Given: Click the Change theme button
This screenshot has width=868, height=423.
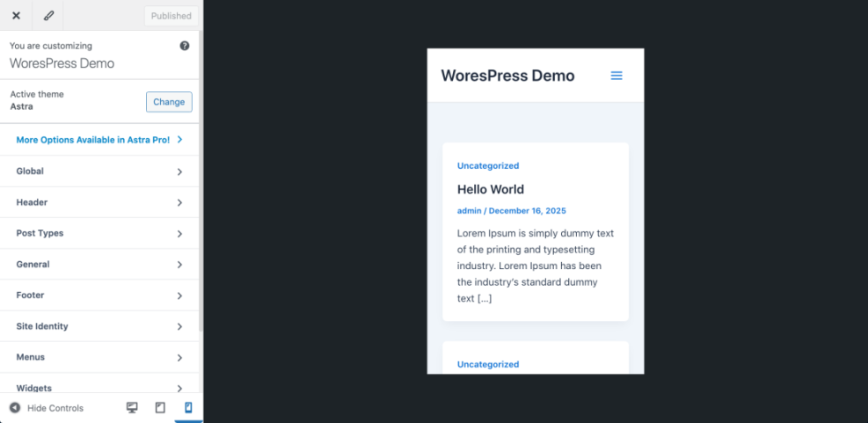Looking at the screenshot, I should click(x=169, y=102).
